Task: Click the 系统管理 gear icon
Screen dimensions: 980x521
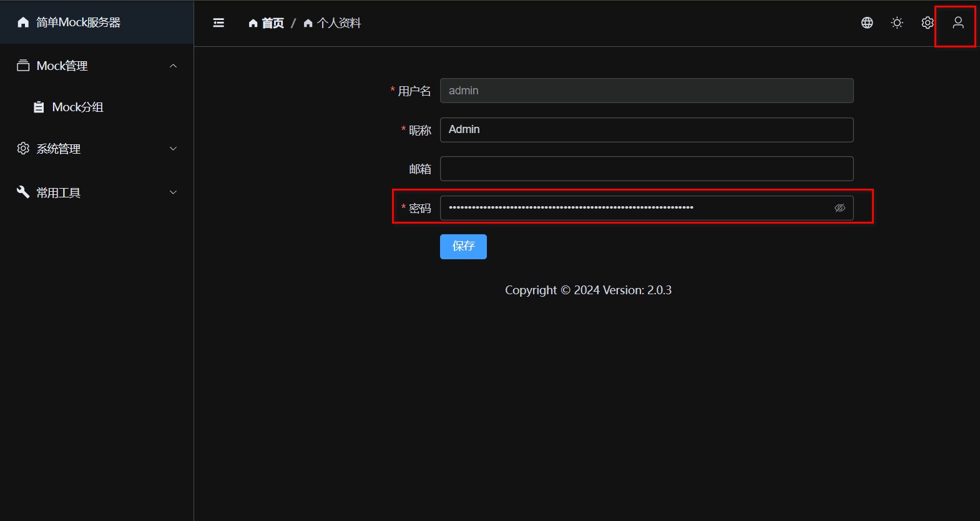Action: click(x=23, y=149)
